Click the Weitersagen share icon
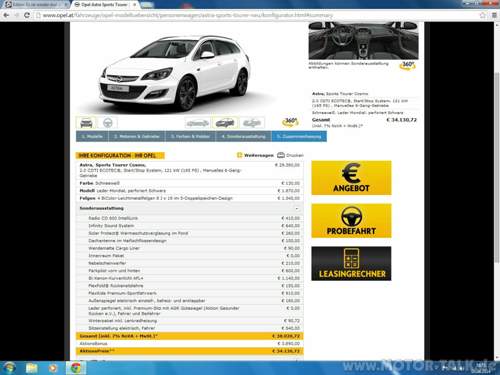500x375 pixels. click(239, 155)
